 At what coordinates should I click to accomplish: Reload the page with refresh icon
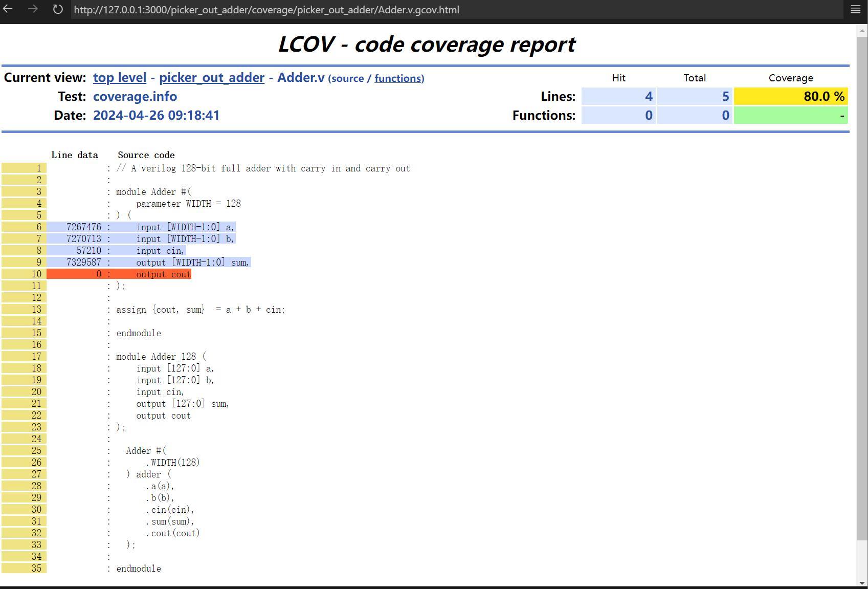(58, 9)
